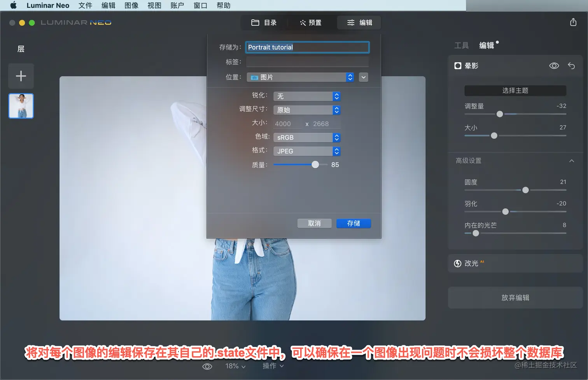Click the Luminar Neo logo text

pyautogui.click(x=76, y=23)
